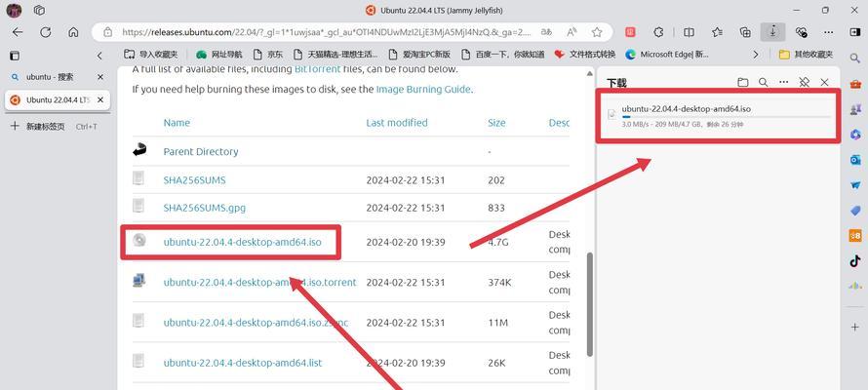Open the 京东 bookmark

pyautogui.click(x=268, y=55)
